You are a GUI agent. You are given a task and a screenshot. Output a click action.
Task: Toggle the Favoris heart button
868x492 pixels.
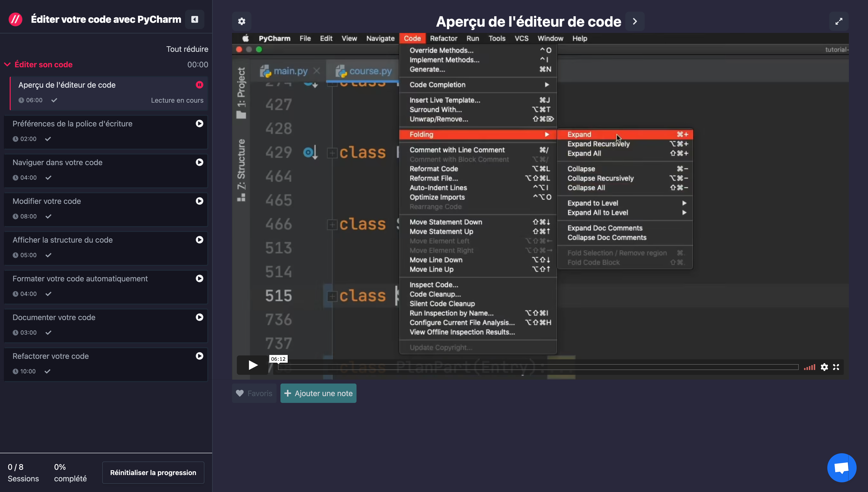click(254, 393)
